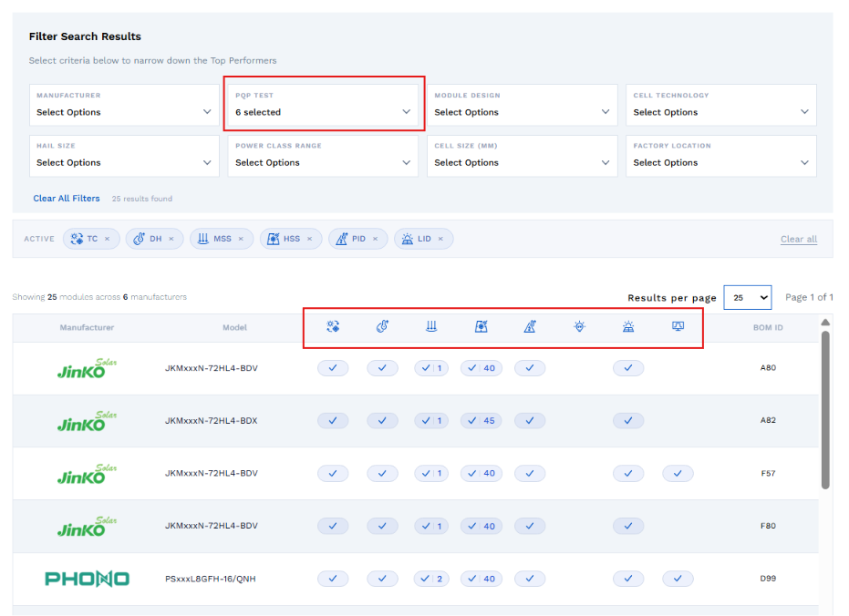
Task: Click the Page 1 of 1 indicator
Action: pos(809,297)
